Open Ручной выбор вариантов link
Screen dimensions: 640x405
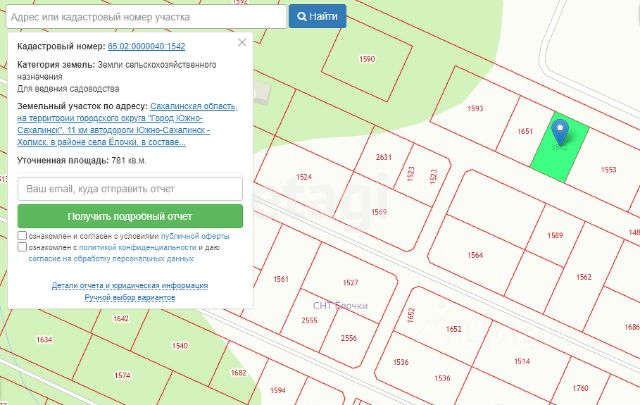pyautogui.click(x=130, y=297)
